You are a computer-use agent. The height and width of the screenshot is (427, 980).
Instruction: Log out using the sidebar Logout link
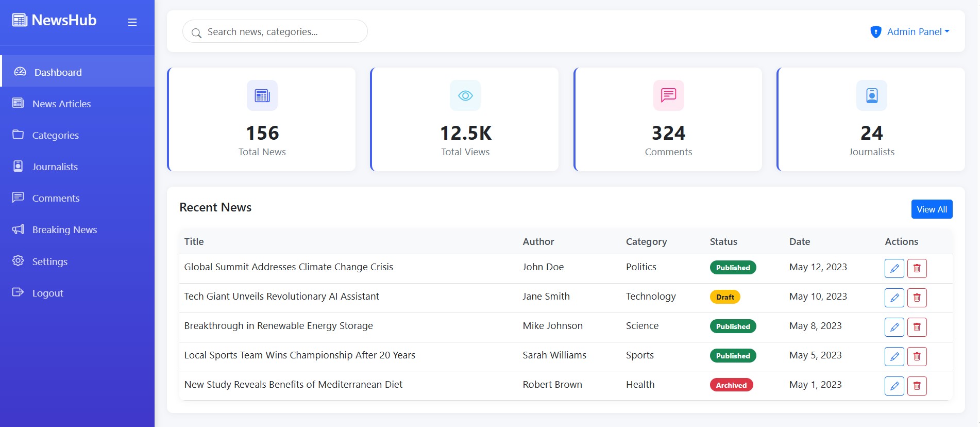pyautogui.click(x=47, y=293)
